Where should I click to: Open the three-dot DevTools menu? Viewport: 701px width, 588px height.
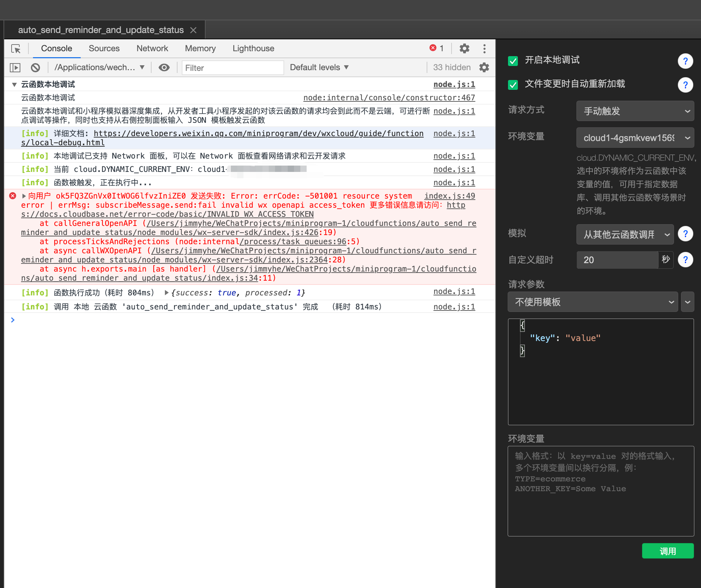pos(484,48)
